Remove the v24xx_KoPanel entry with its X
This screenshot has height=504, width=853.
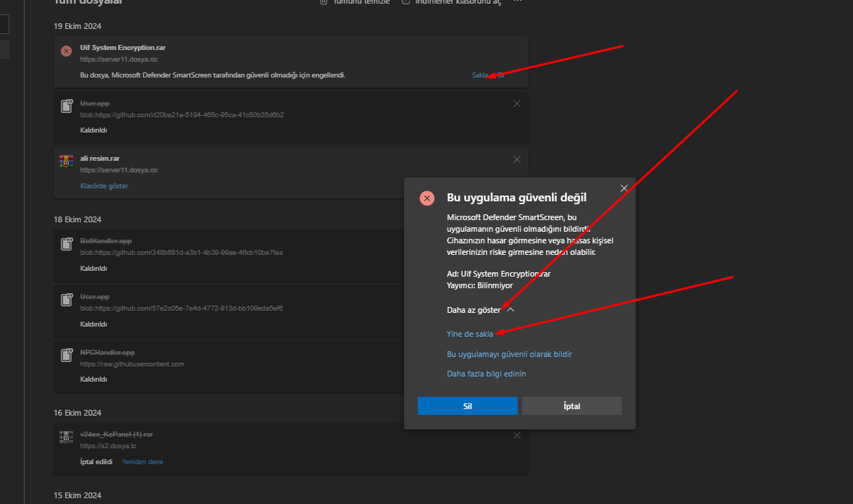coord(517,435)
